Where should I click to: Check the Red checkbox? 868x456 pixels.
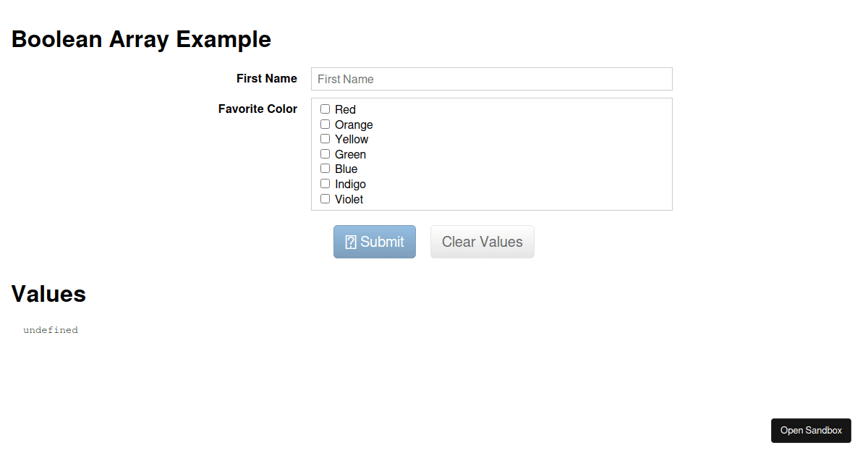[325, 109]
